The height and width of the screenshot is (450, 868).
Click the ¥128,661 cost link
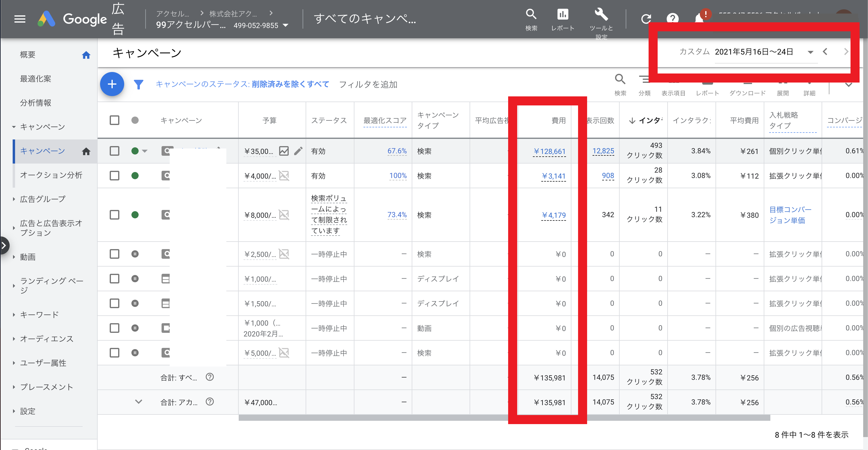pyautogui.click(x=549, y=151)
